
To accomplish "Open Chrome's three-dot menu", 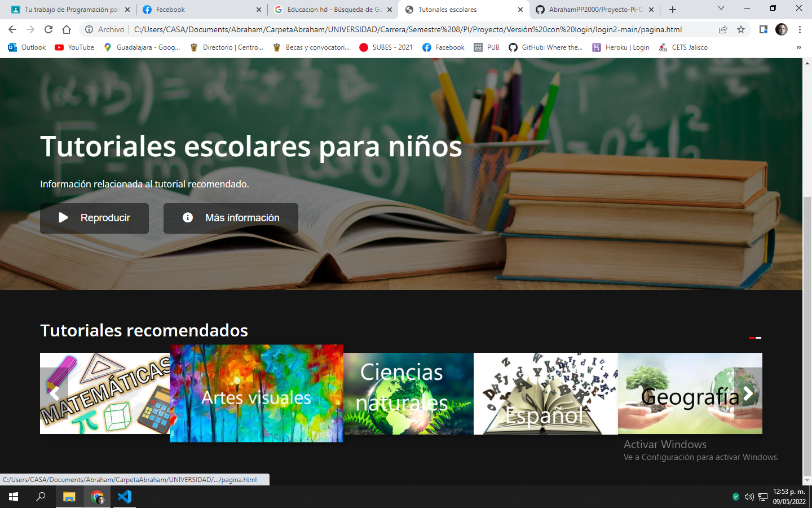I will click(800, 29).
